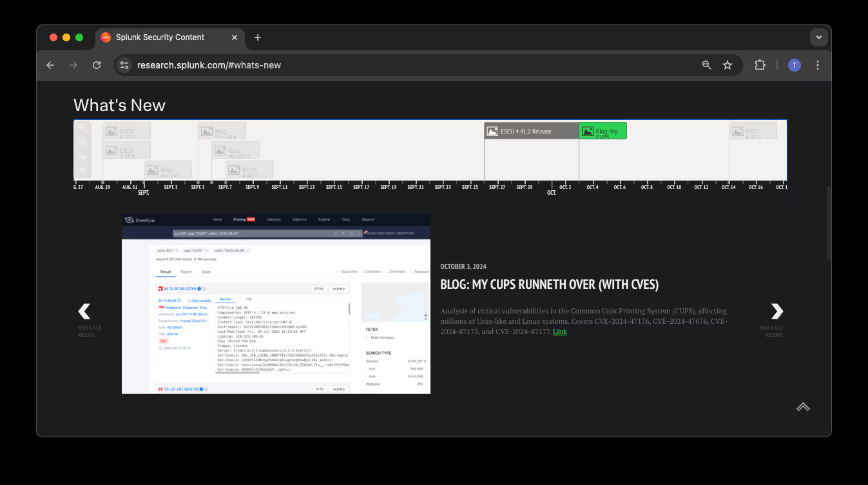Go to next slide with right arrow
The height and width of the screenshot is (485, 868).
pyautogui.click(x=776, y=312)
